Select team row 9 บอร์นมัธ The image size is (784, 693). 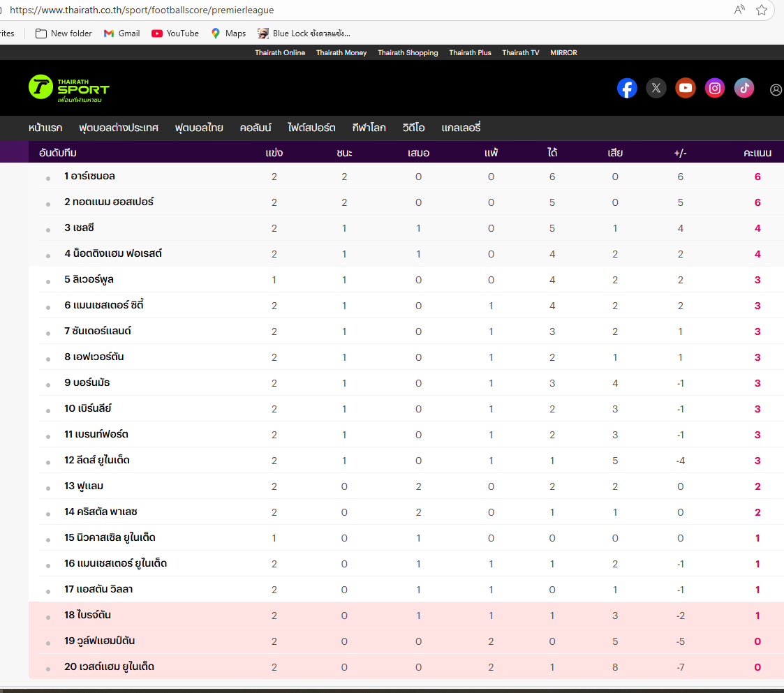tap(406, 383)
